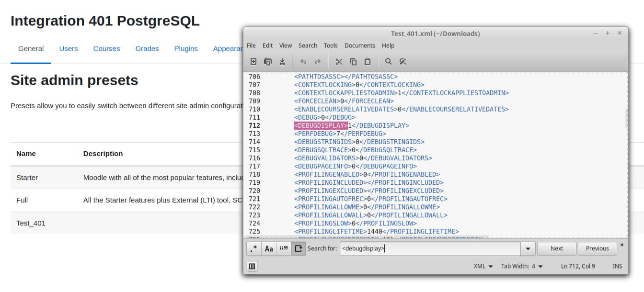Cut the selection with the scissors icon
The image size is (644, 292).
click(339, 62)
